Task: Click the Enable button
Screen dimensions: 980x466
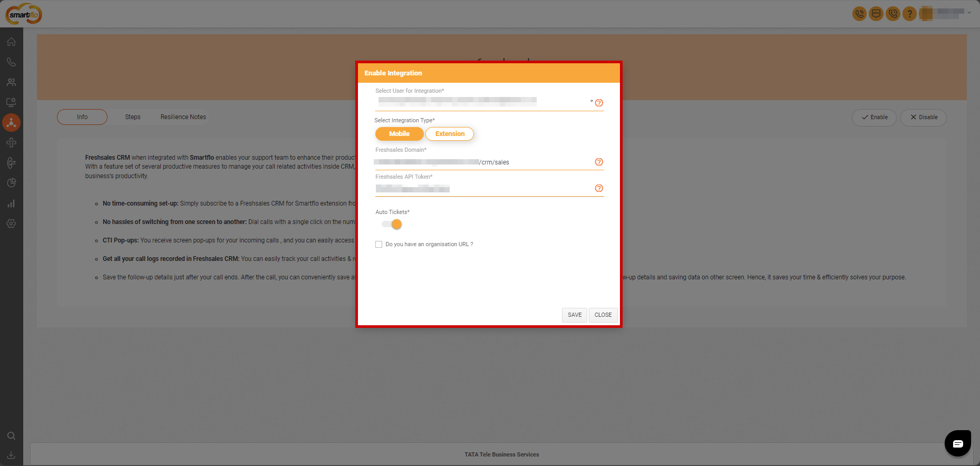Action: (874, 118)
